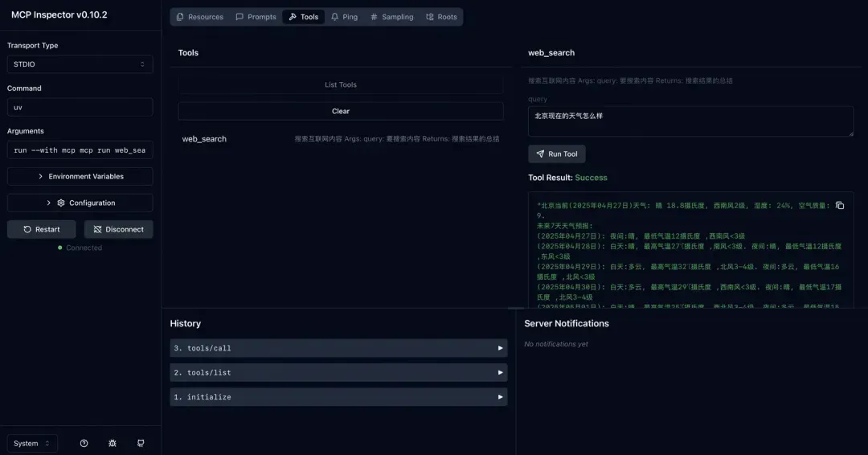Click the bug report icon

[x=113, y=444]
